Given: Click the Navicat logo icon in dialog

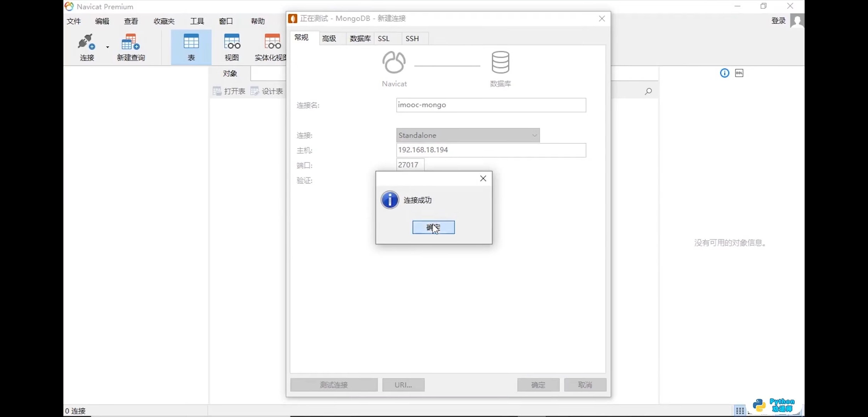Looking at the screenshot, I should (x=394, y=63).
